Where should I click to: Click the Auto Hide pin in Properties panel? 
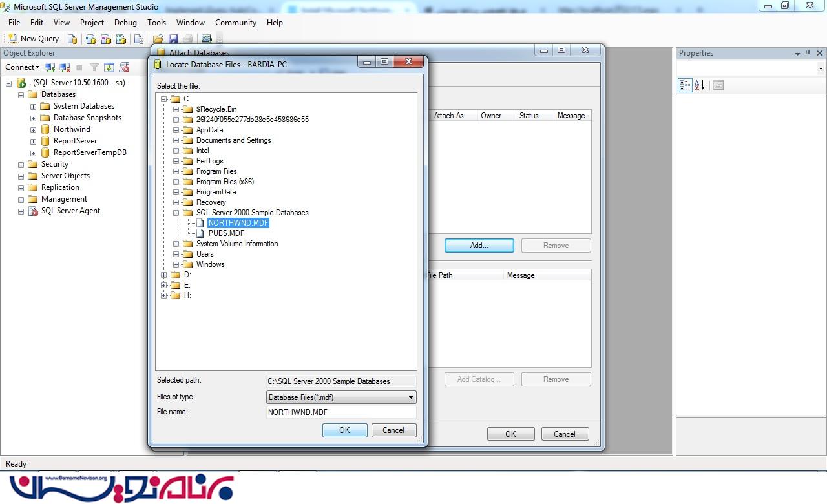pyautogui.click(x=808, y=53)
